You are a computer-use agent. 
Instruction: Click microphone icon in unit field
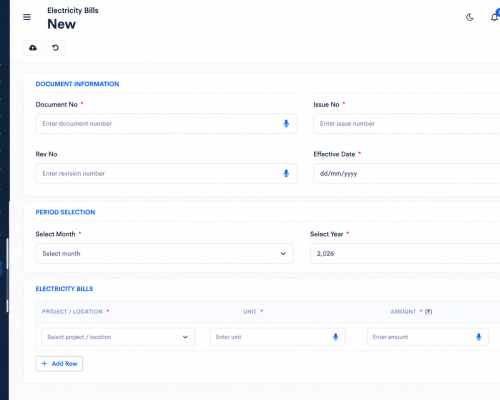click(x=335, y=337)
